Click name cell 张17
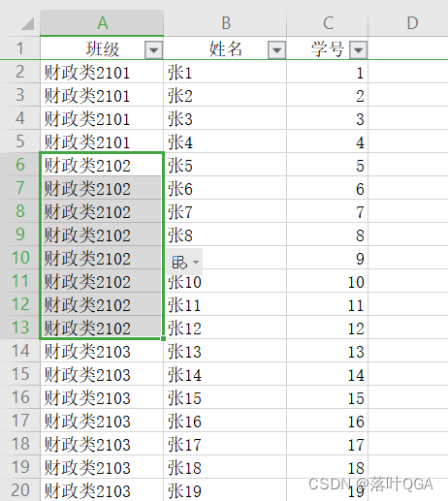 pyautogui.click(x=225, y=444)
